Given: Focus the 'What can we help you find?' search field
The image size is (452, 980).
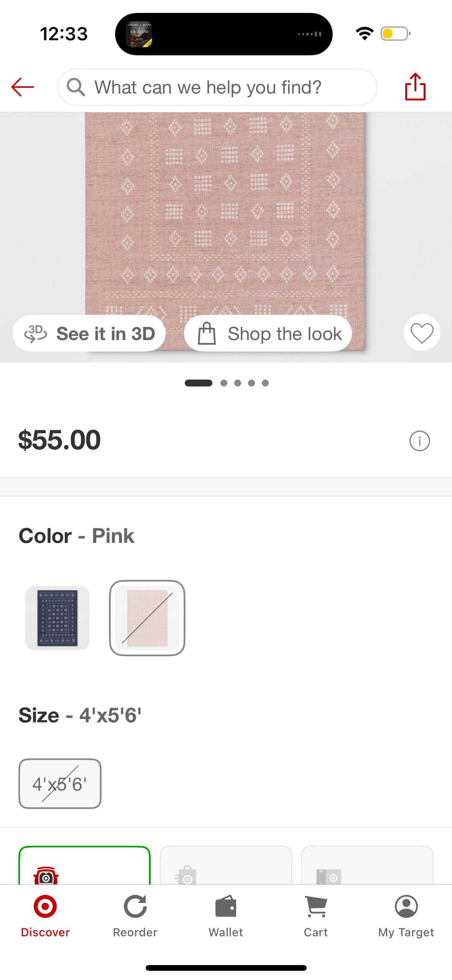Looking at the screenshot, I should pos(226,87).
